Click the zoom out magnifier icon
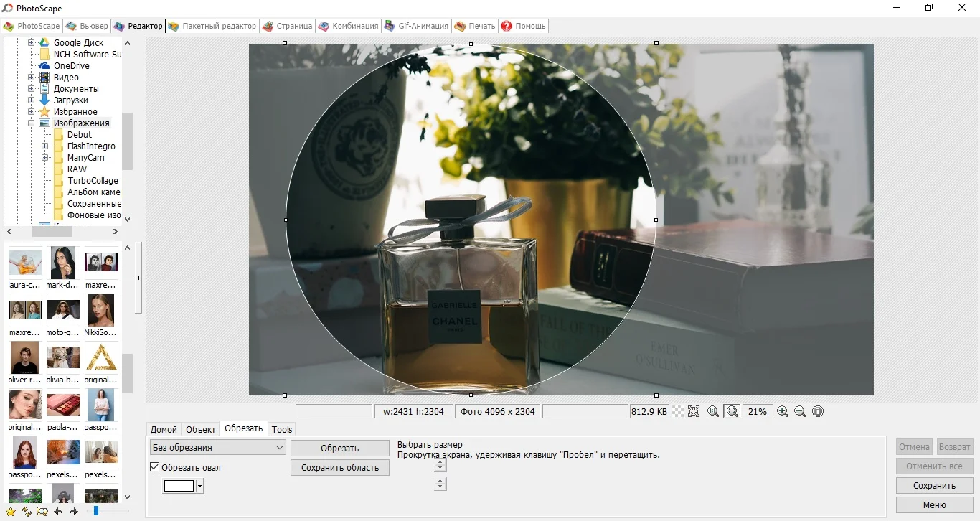Screen dimensions: 980x521 click(800, 411)
